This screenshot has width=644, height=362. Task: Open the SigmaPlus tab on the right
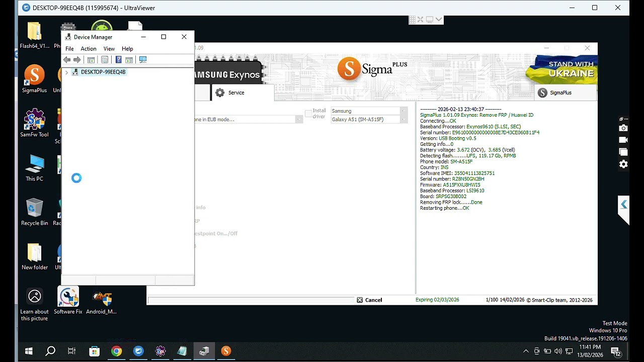565,93
